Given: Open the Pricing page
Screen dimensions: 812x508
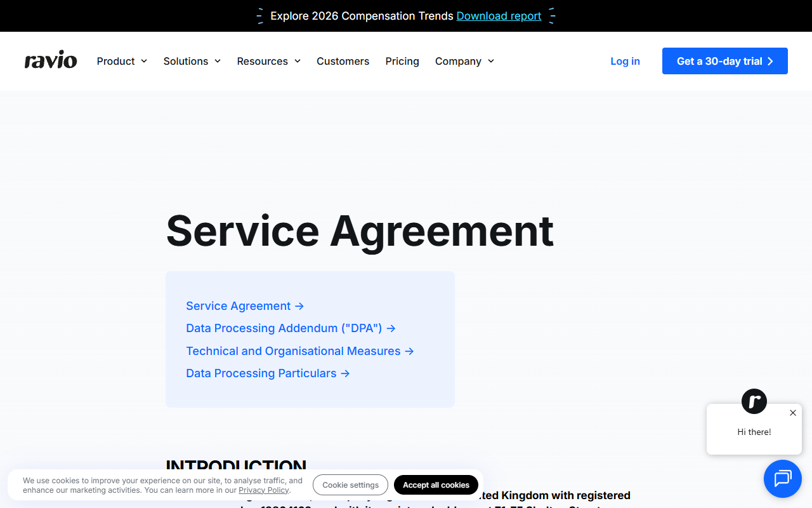Looking at the screenshot, I should 402,61.
